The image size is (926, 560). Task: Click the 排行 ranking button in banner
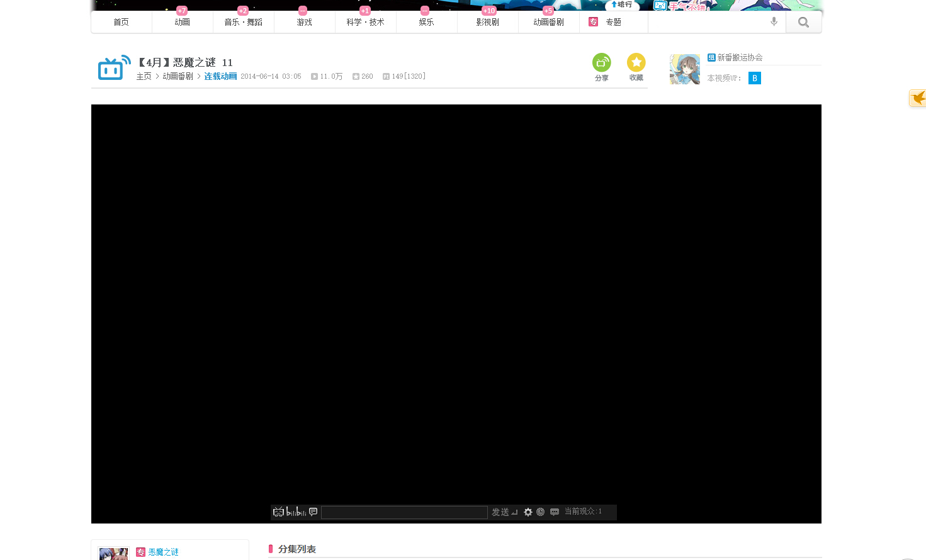[621, 4]
